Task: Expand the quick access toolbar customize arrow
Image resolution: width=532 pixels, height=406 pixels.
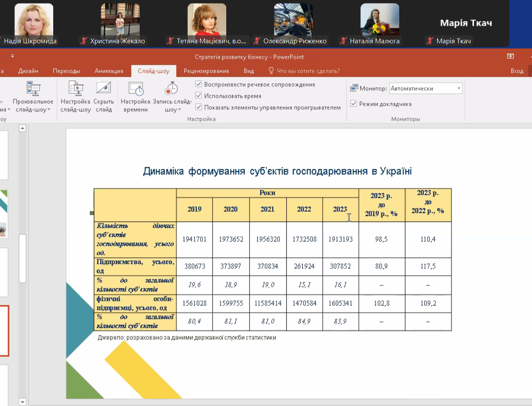Action: (13, 56)
